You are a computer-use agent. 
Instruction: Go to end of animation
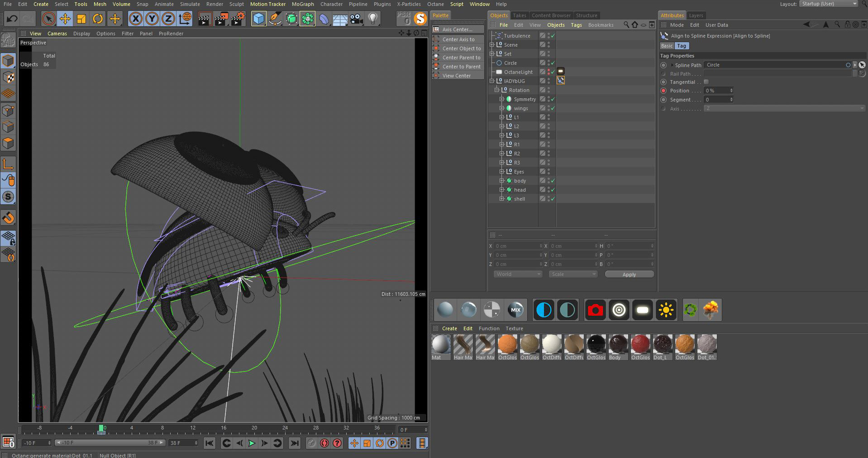(295, 443)
